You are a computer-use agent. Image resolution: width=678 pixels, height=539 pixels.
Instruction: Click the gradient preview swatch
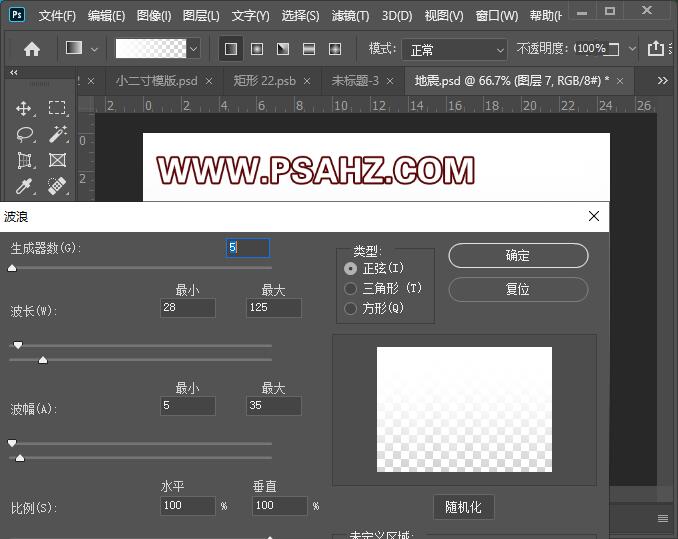151,48
